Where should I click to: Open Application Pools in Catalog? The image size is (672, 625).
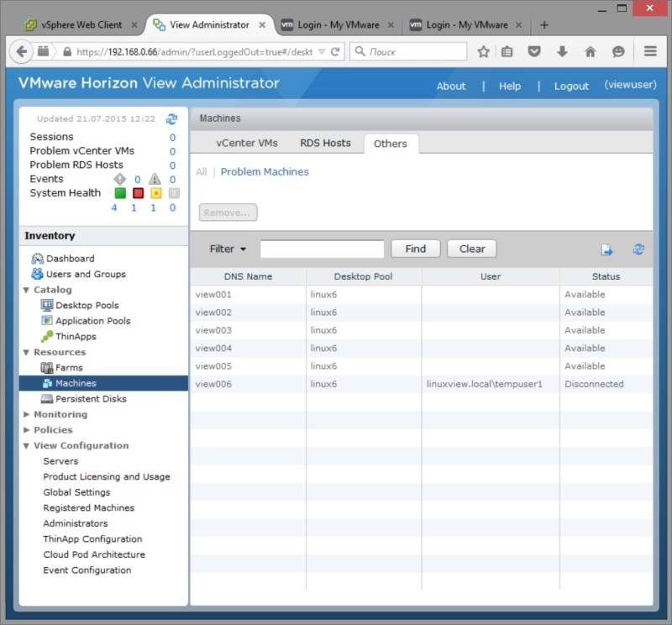tap(86, 321)
